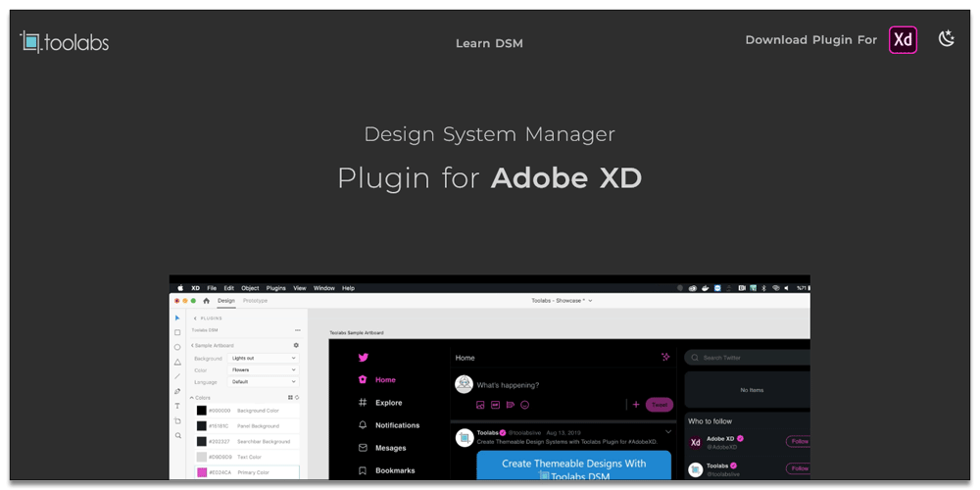Viewport: 980px width, 490px height.
Task: Select the Text tool in XD toolbar
Action: pos(177,406)
